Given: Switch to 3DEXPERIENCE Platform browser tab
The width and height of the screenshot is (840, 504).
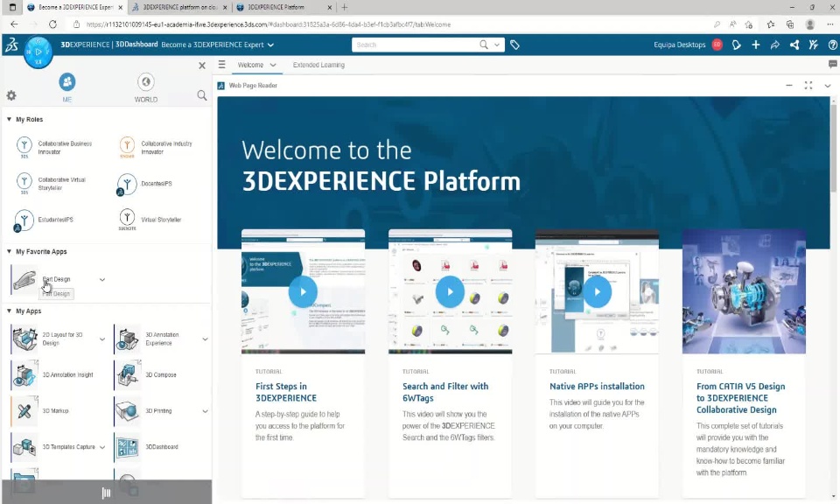Looking at the screenshot, I should coord(283,8).
